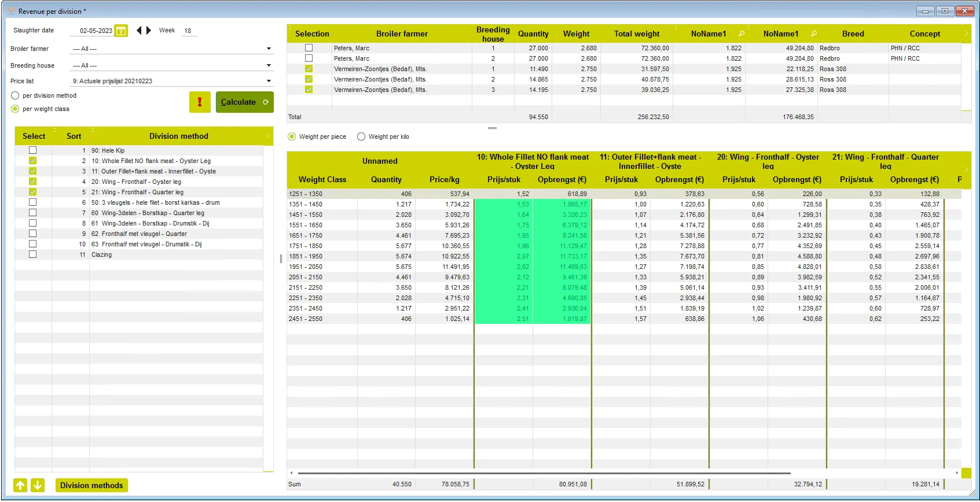Viewport: 980px width, 502px height.
Task: Click the horizontal scrollbar under the weight class table
Action: pos(544,473)
